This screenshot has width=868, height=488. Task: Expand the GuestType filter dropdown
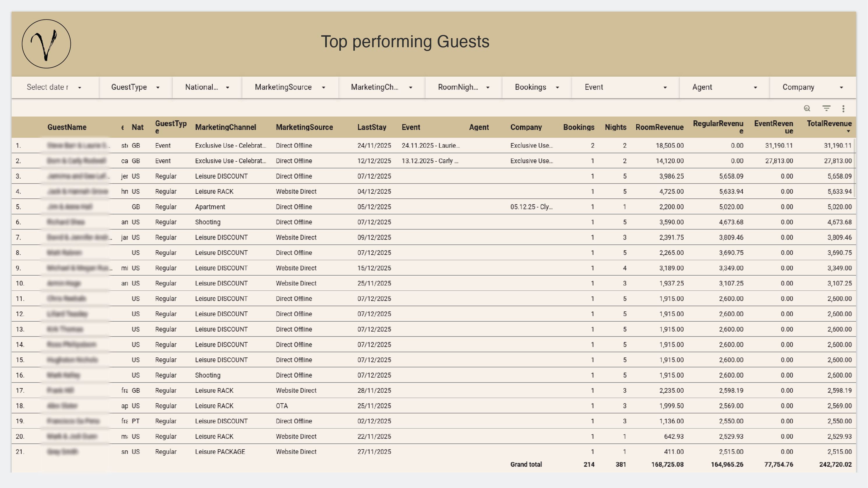point(135,87)
